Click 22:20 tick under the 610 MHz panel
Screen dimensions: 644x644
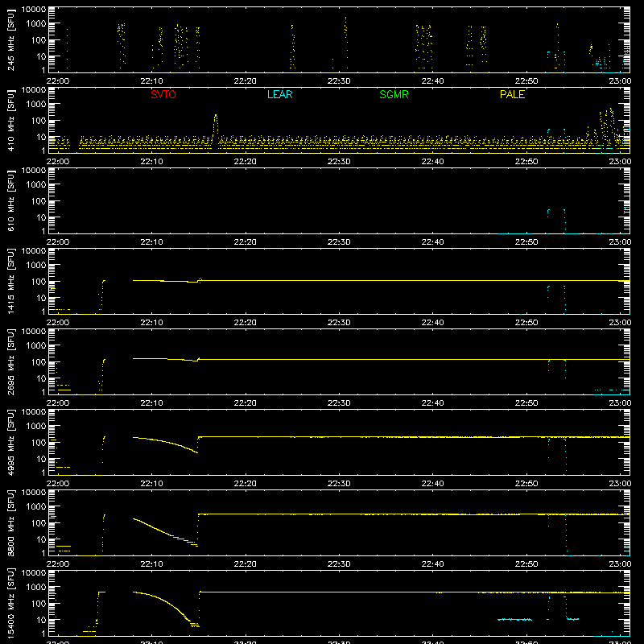click(246, 242)
